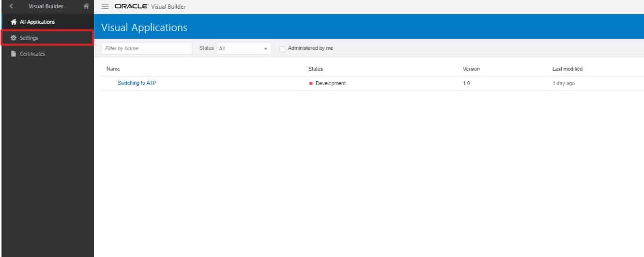This screenshot has height=257, width=644.
Task: Open the Switching to ATP application
Action: 137,83
